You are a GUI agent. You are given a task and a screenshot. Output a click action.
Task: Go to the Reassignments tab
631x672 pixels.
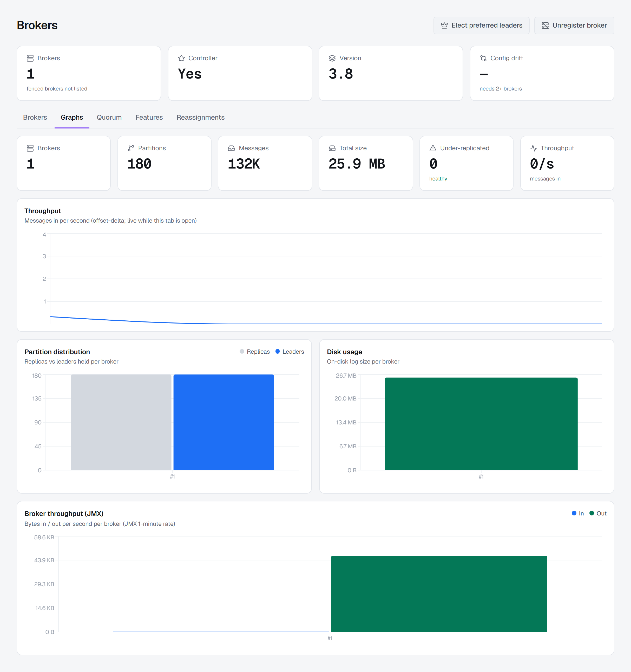coord(201,117)
